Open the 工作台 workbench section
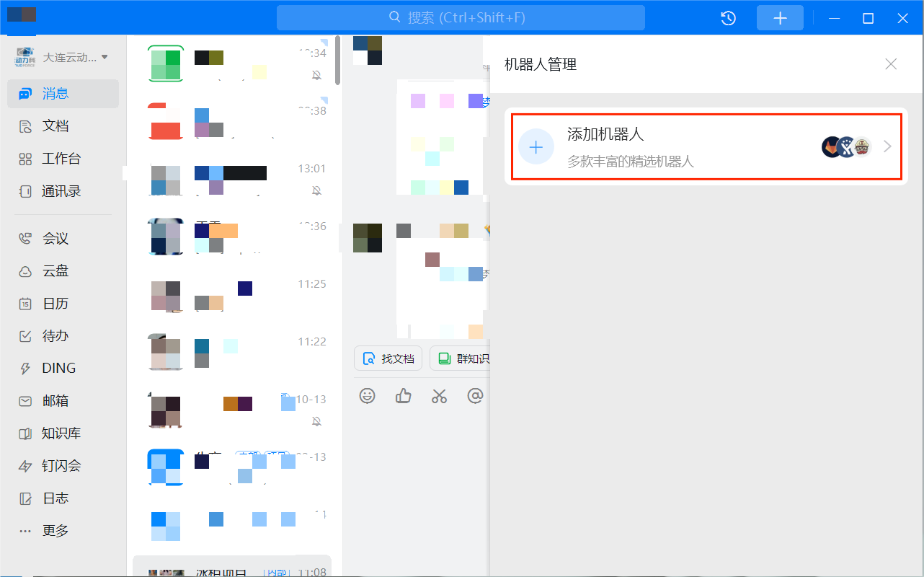 click(x=63, y=159)
